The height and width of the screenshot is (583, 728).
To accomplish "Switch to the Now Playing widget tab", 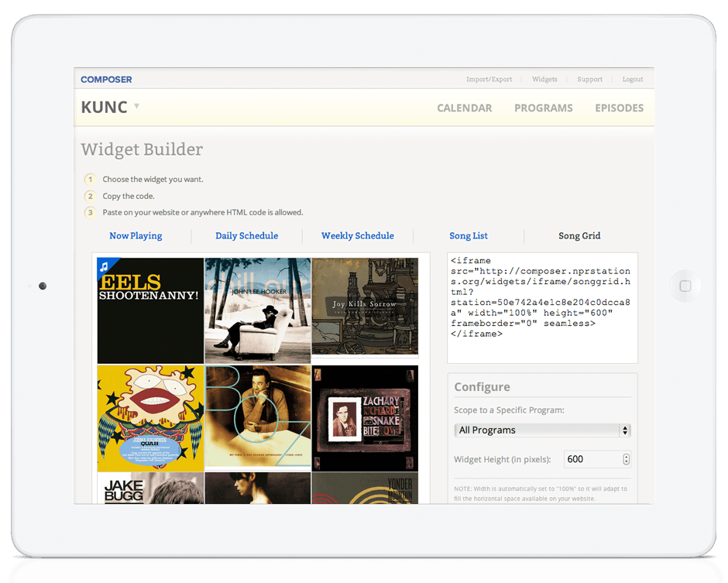I will point(136,235).
